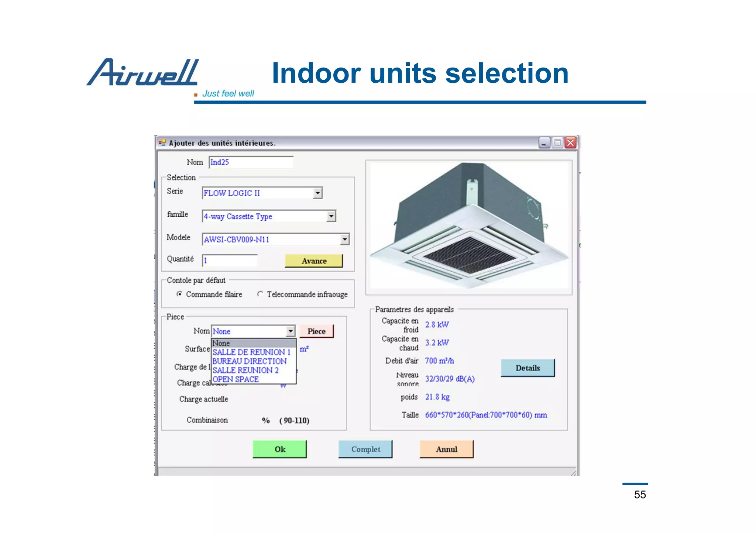
Task: Click the Airwell logo
Action: (x=143, y=72)
